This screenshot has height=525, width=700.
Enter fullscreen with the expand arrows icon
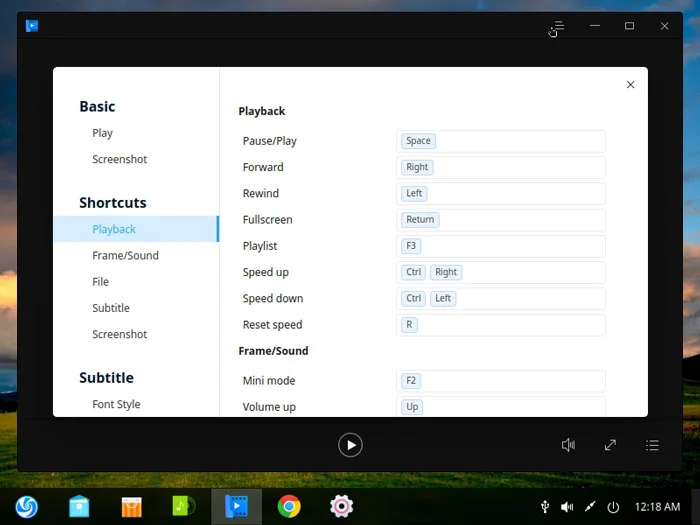click(610, 445)
